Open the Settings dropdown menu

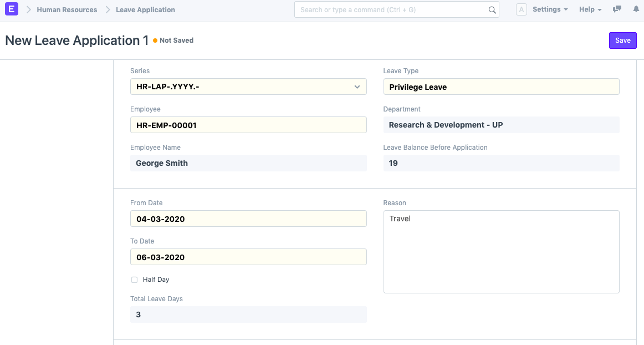click(549, 9)
